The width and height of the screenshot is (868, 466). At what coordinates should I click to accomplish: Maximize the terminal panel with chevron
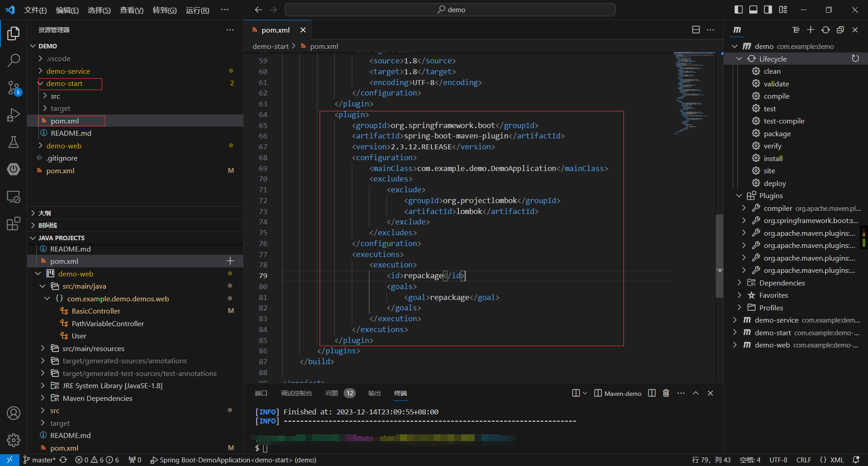[696, 393]
